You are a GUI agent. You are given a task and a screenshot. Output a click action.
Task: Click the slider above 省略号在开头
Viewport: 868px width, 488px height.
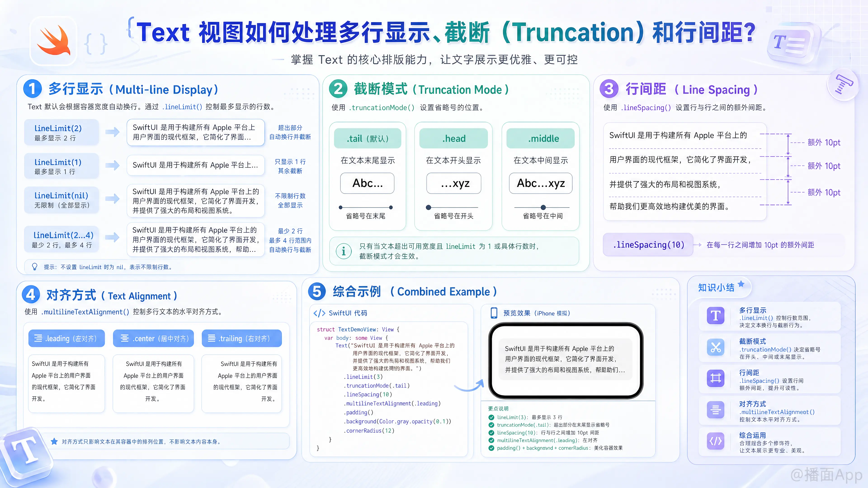click(452, 207)
